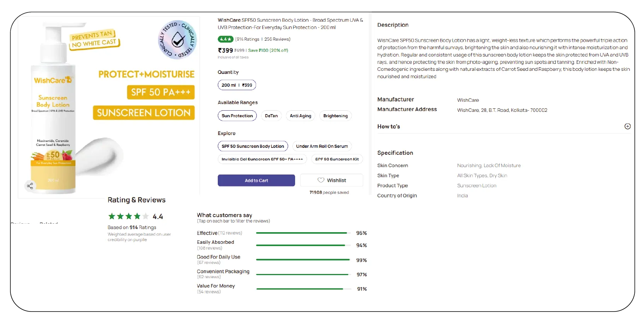Choose the Anti Aging range
644x320 pixels.
tap(301, 116)
